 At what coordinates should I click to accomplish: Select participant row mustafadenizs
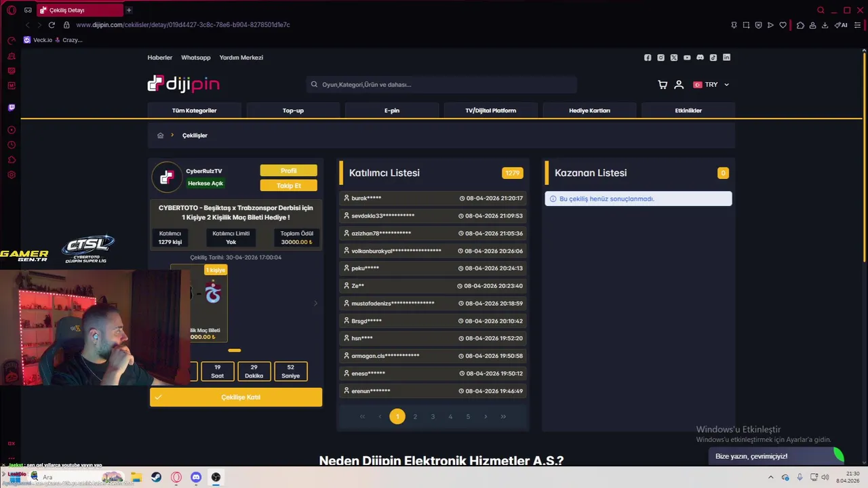(x=433, y=304)
